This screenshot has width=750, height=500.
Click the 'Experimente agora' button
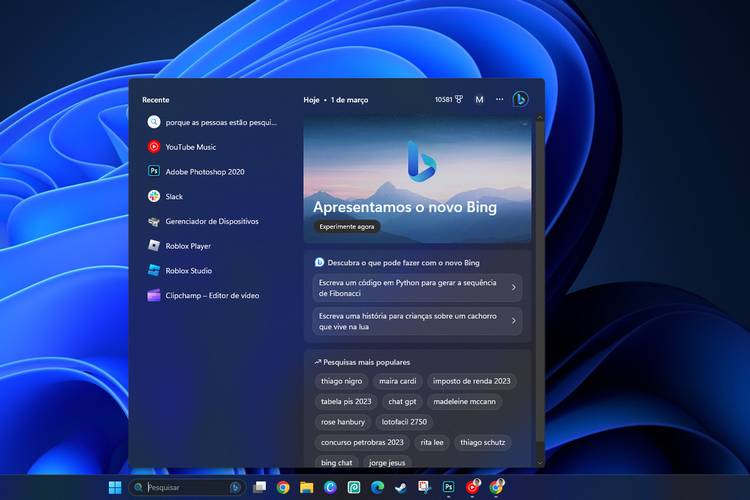point(347,227)
